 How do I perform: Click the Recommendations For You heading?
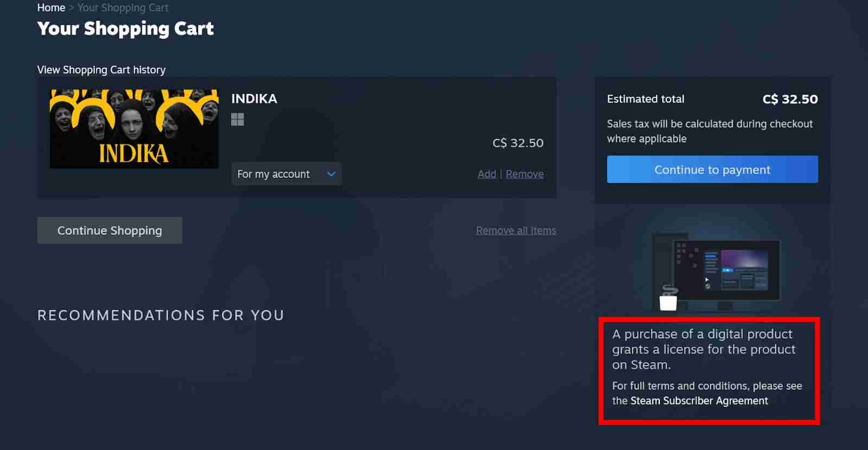click(161, 316)
